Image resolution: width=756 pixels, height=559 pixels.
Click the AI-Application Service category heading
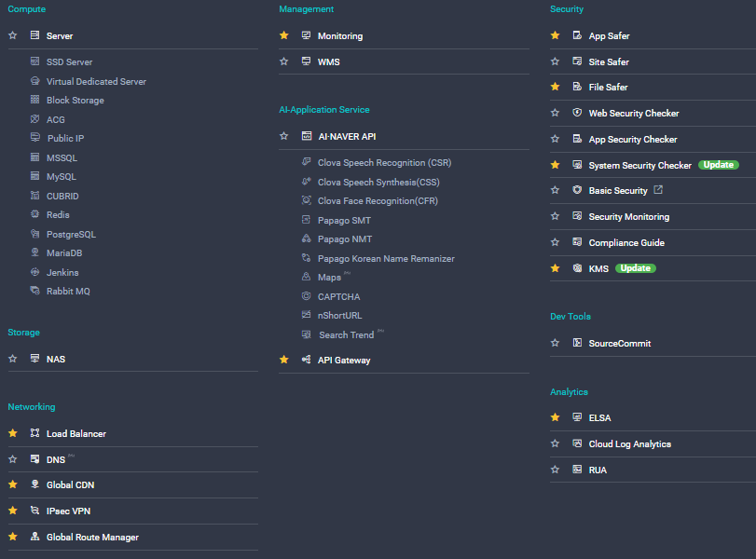coord(324,109)
